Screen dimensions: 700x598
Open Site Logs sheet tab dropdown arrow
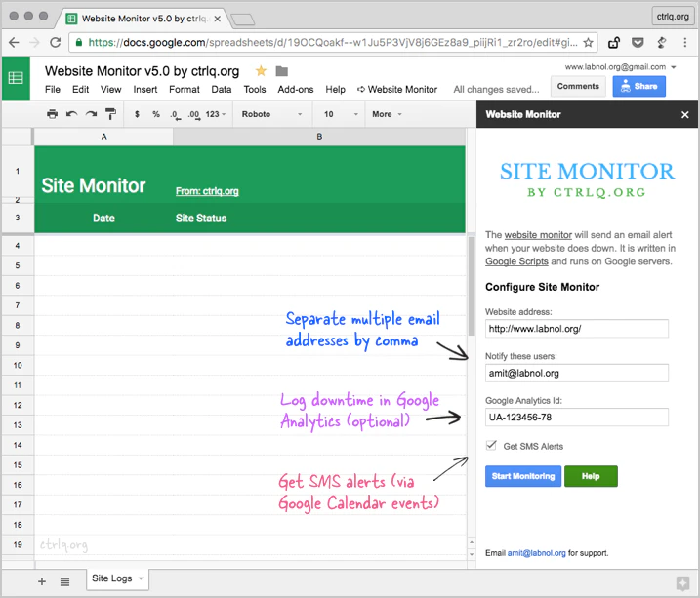141,578
